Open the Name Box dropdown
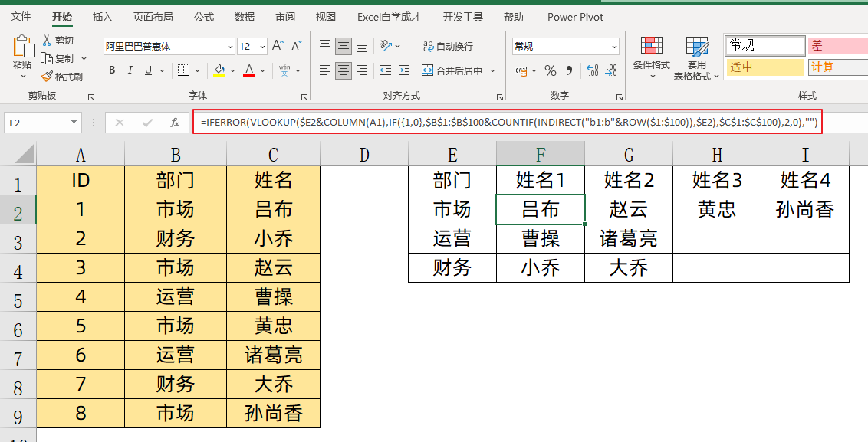This screenshot has width=868, height=442. coord(74,123)
